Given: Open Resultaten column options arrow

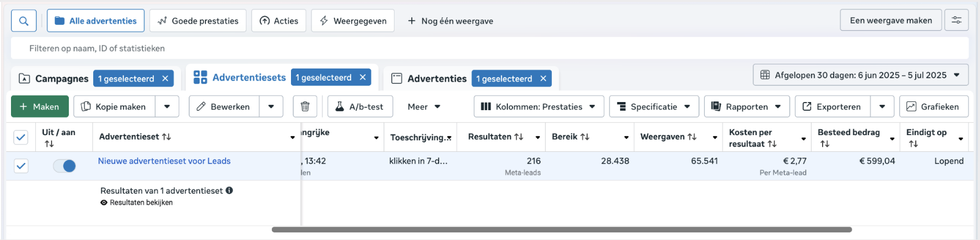Looking at the screenshot, I should click(537, 138).
